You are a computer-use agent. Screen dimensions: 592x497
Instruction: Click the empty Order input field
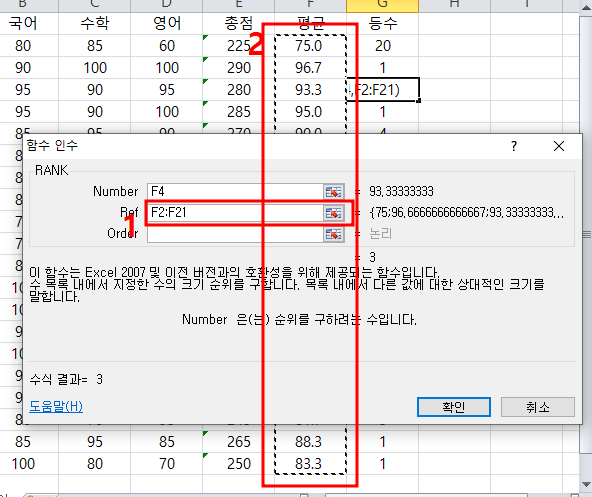coord(235,234)
